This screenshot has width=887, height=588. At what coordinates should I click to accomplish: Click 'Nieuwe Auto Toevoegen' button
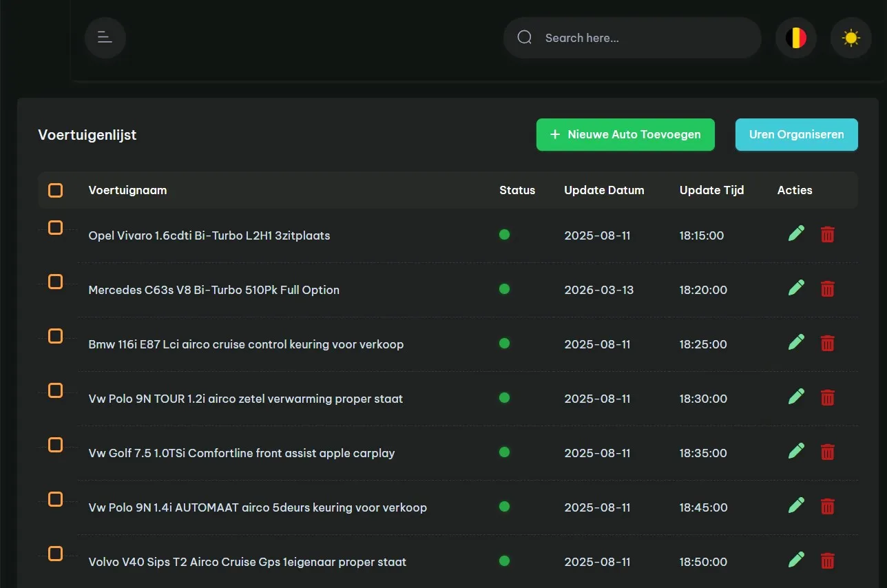625,135
